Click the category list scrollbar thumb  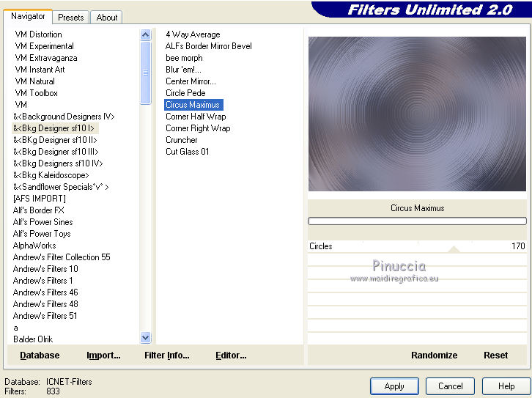point(146,73)
